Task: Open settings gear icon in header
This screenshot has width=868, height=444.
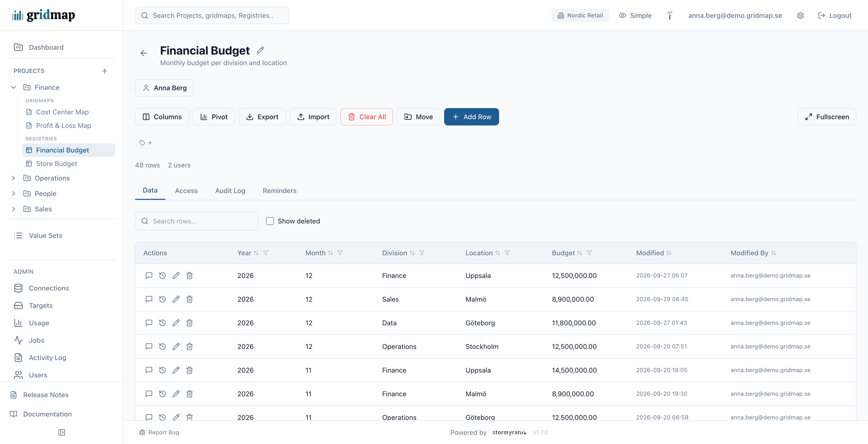Action: (800, 15)
